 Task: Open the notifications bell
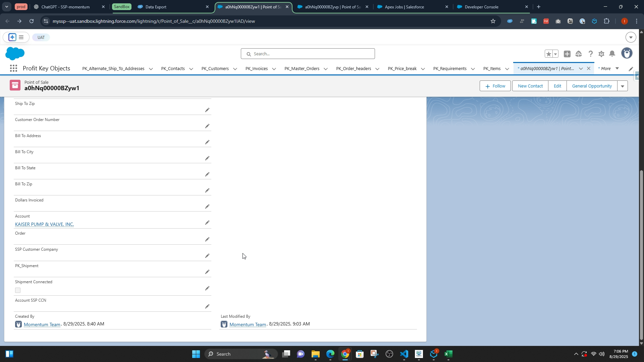(612, 54)
